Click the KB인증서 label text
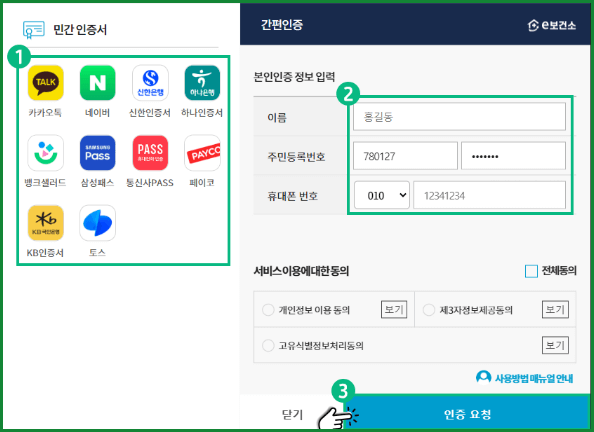This screenshot has width=594, height=432. [45, 253]
